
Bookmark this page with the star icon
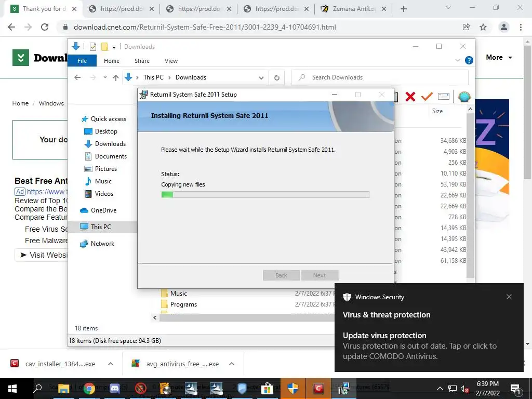click(483, 27)
